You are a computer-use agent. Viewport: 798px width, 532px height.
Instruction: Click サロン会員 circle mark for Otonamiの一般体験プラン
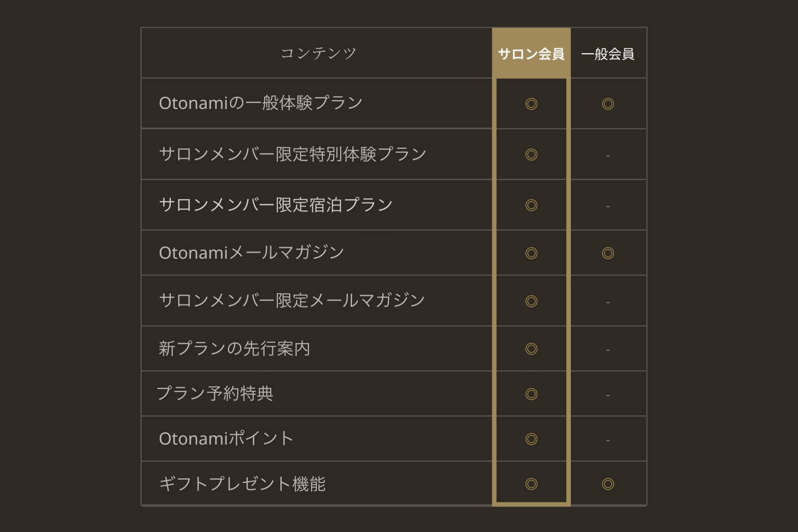pos(531,104)
